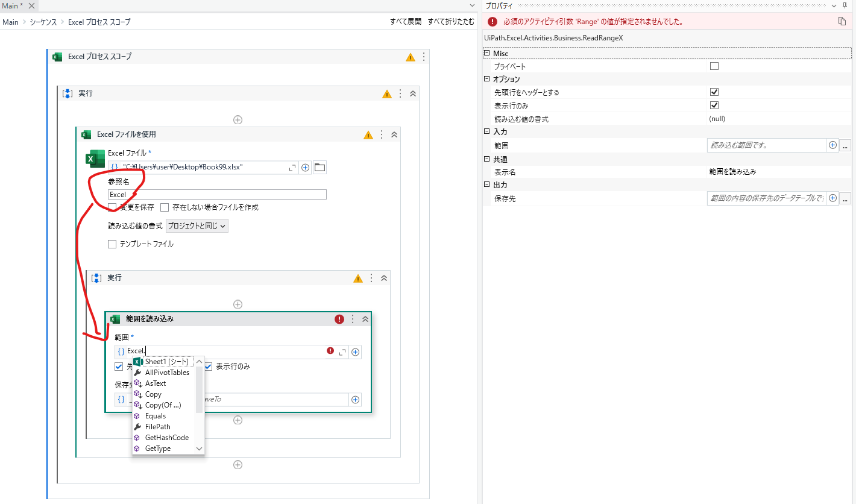Close the Main workflow tab
Image resolution: width=856 pixels, height=504 pixels.
coord(31,5)
